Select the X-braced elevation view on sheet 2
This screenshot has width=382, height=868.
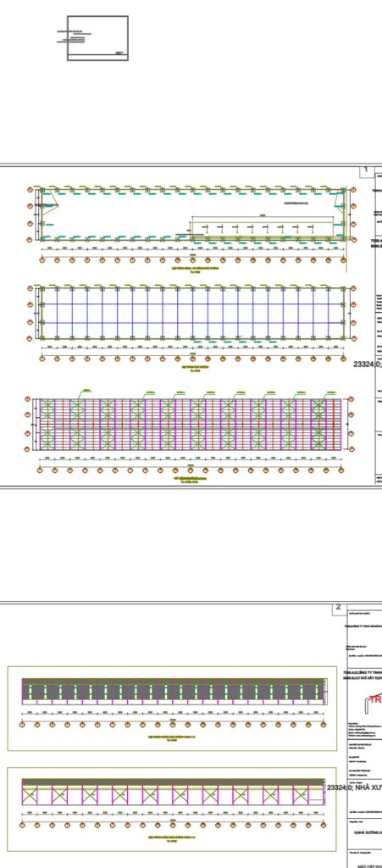click(x=173, y=793)
